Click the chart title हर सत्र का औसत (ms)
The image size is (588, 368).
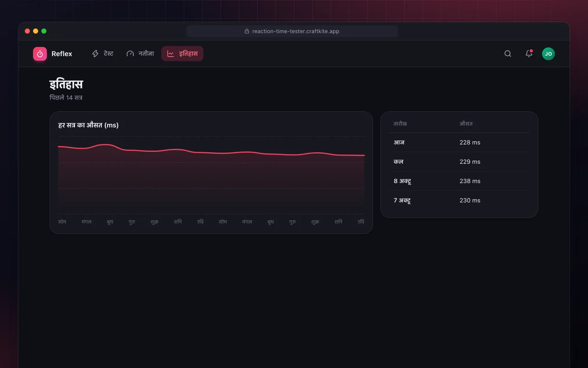[89, 125]
